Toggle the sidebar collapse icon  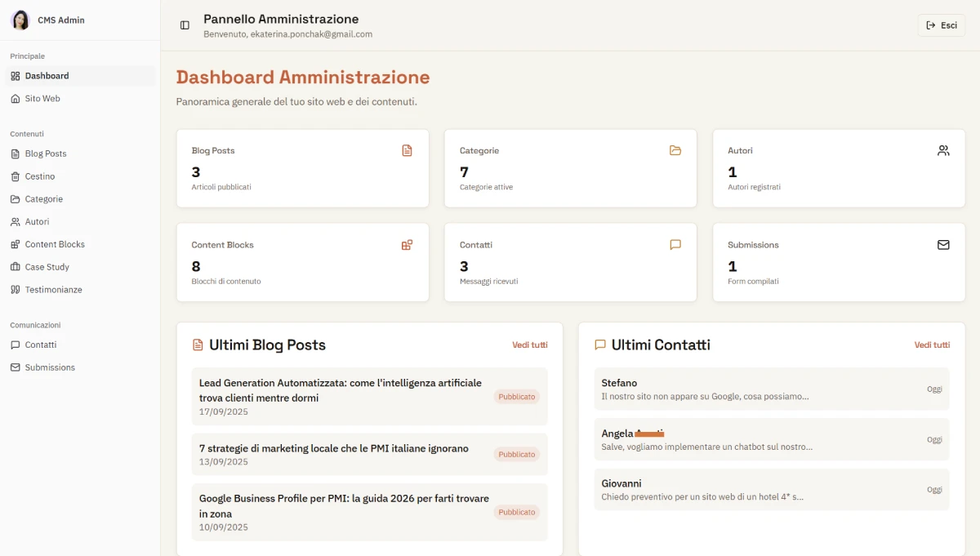point(185,25)
